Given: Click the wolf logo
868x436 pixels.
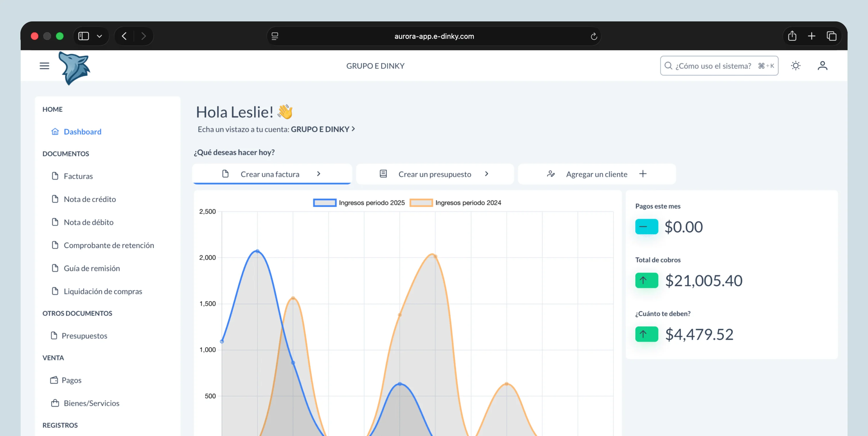Looking at the screenshot, I should click(74, 68).
